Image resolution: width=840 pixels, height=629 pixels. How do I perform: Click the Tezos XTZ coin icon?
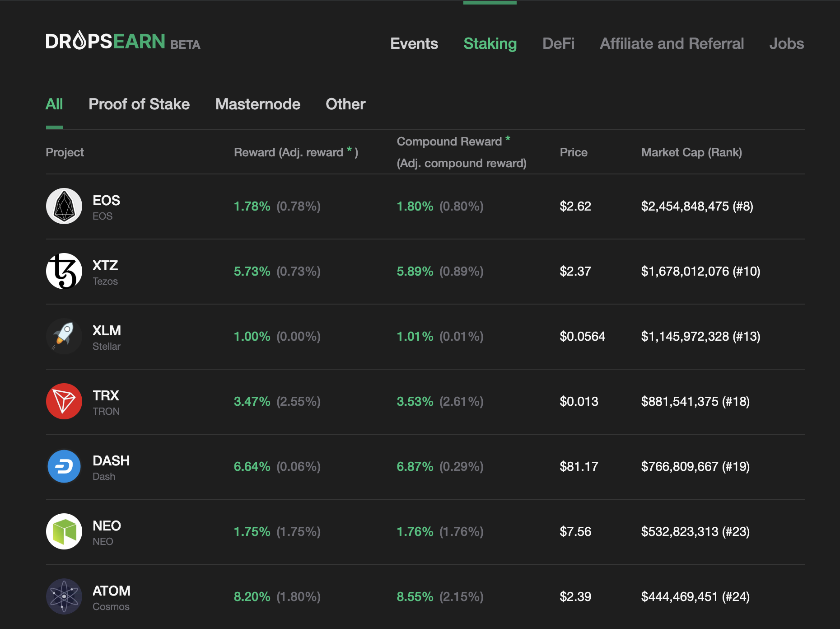point(64,271)
